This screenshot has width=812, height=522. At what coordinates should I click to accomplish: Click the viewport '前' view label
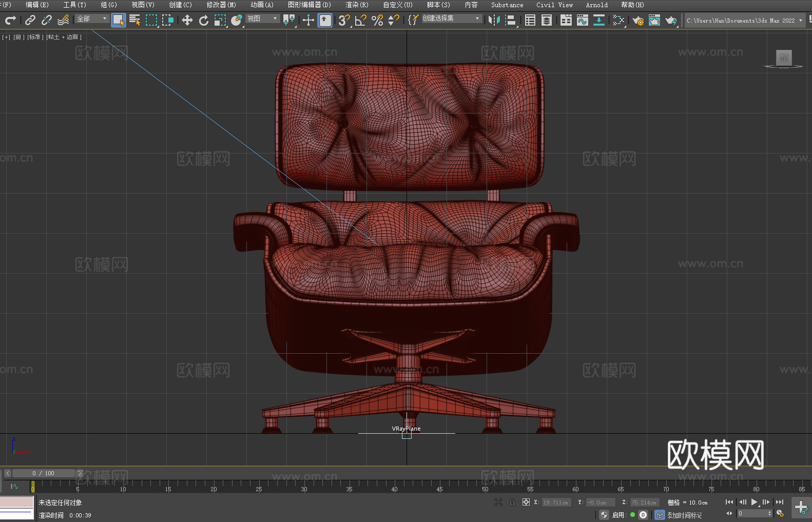[x=18, y=37]
